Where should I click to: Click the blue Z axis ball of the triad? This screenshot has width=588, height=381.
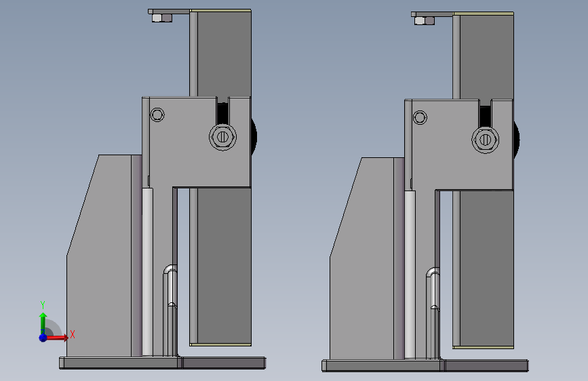[43, 338]
